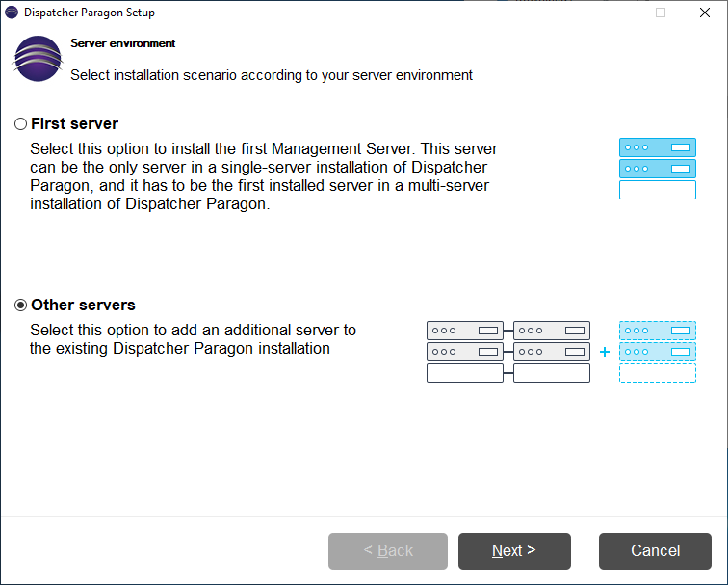Click the right gray existing server rack
The height and width of the screenshot is (585, 728).
point(552,352)
